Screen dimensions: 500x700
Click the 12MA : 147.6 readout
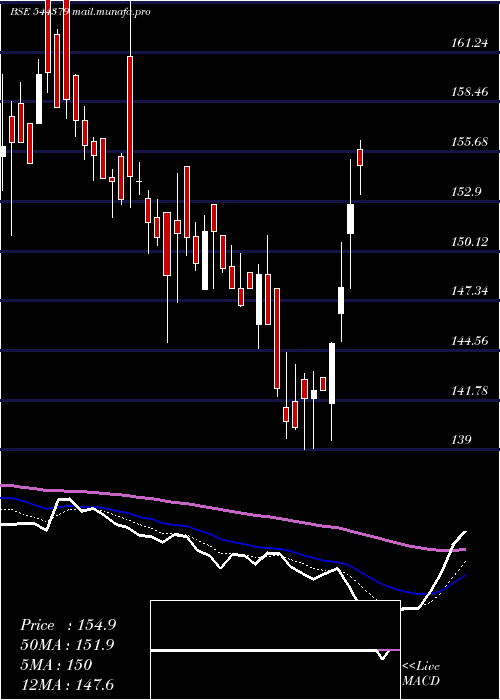(x=67, y=684)
